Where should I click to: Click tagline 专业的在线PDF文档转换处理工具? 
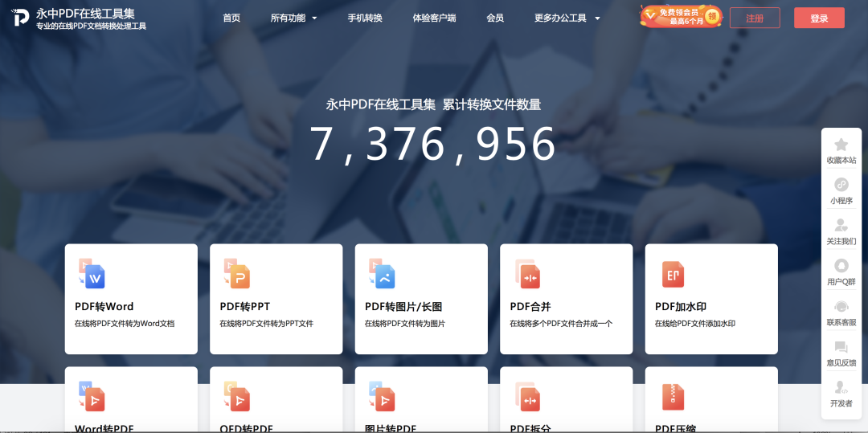coord(91,26)
